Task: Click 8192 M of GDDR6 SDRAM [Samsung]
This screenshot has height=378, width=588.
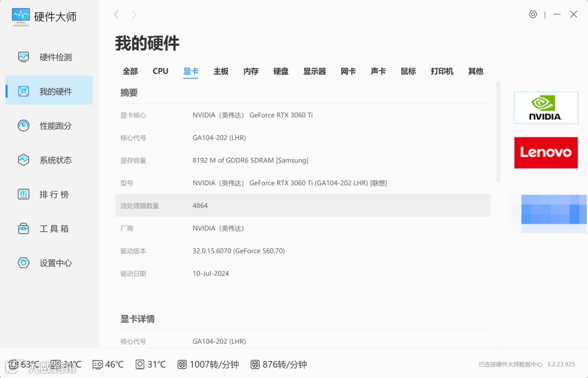Action: click(x=250, y=160)
